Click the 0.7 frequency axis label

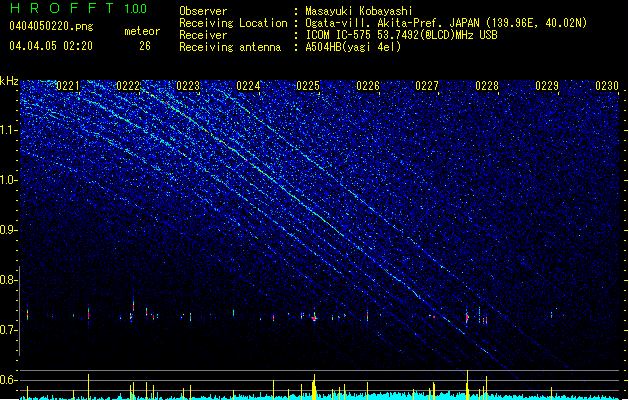[x=9, y=330]
